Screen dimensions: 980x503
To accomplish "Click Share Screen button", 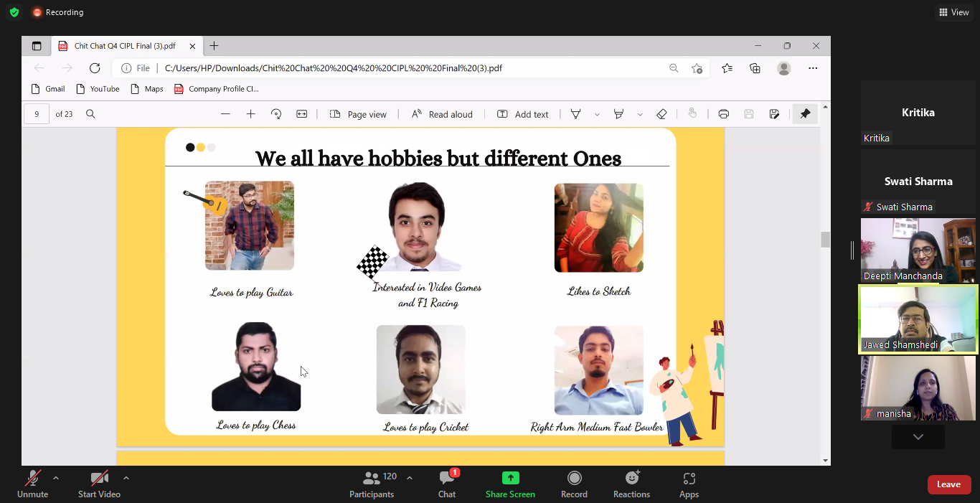I will pos(510,484).
